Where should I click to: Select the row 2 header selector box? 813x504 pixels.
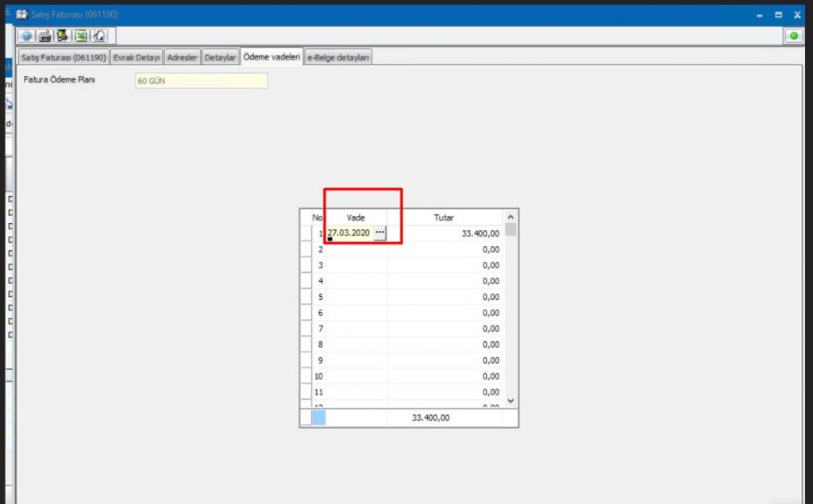pyautogui.click(x=306, y=249)
